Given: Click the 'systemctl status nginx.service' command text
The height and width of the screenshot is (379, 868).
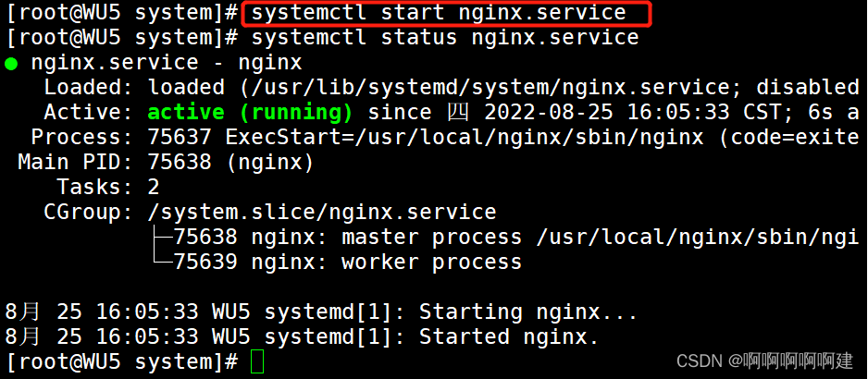Looking at the screenshot, I should (x=445, y=38).
